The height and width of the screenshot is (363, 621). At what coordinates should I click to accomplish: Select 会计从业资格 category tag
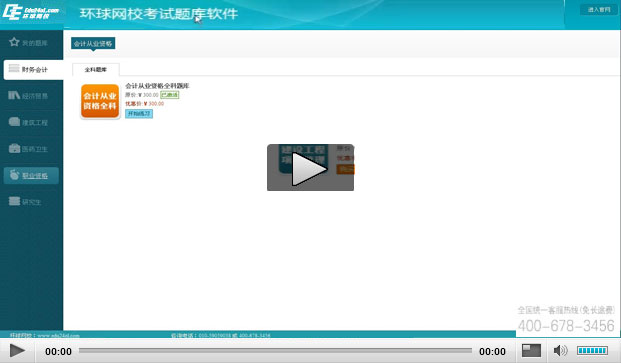(93, 44)
